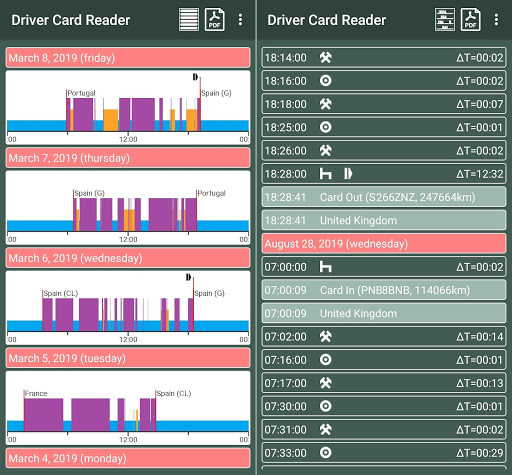Open March 8, 2019 (friday) header
Viewport: 512px width, 475px height.
tap(128, 58)
